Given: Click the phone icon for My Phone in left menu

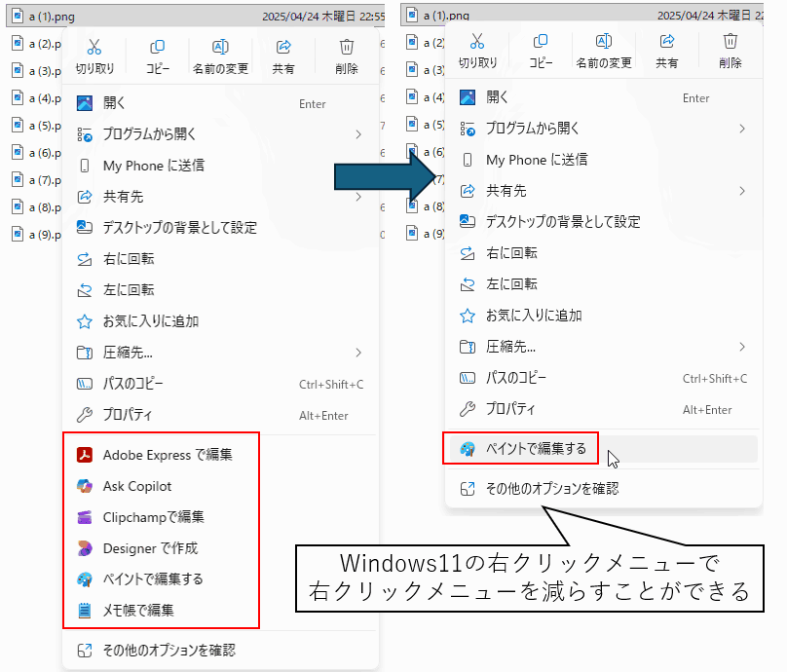Looking at the screenshot, I should point(85,166).
